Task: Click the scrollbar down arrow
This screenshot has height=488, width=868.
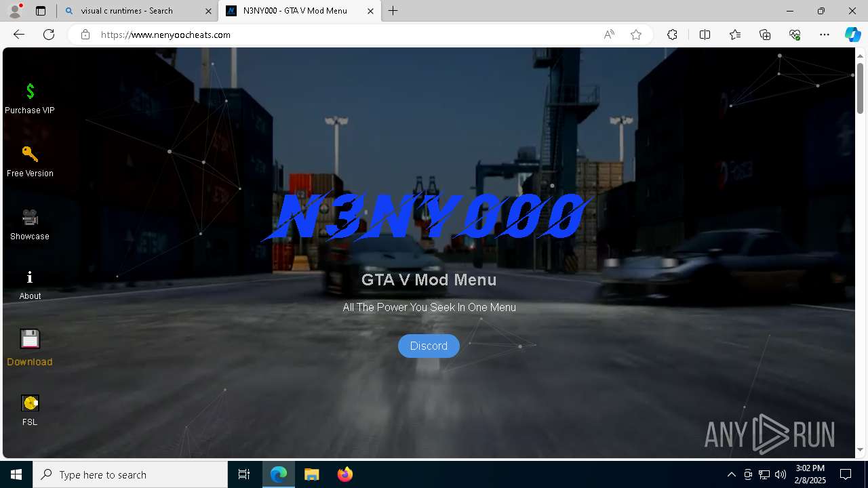Action: pos(860,449)
